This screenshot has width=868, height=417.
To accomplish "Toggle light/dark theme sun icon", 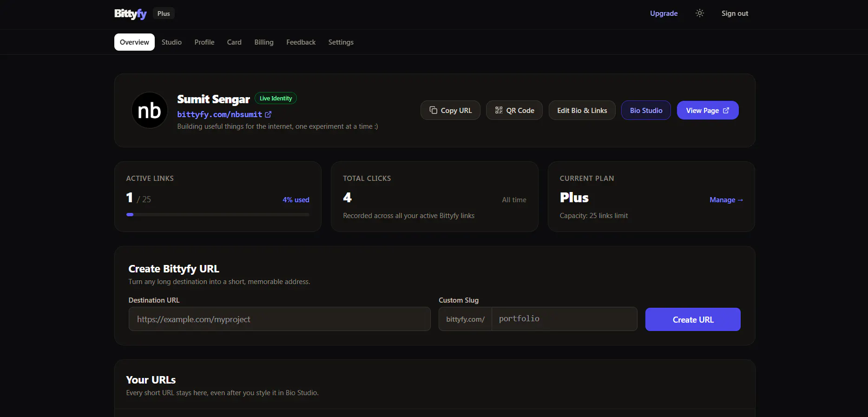I will coord(699,13).
